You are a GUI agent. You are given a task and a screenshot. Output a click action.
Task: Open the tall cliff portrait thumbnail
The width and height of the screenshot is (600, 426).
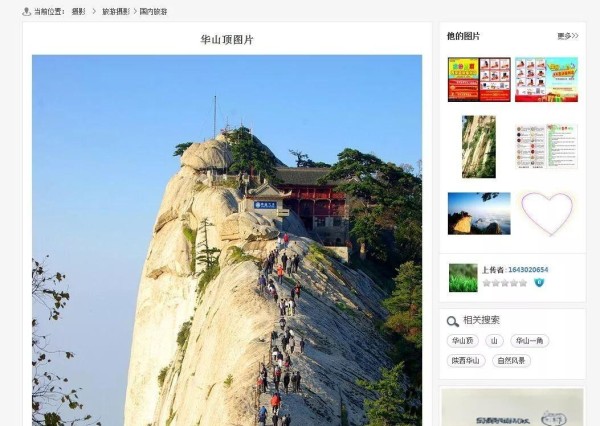[479, 147]
